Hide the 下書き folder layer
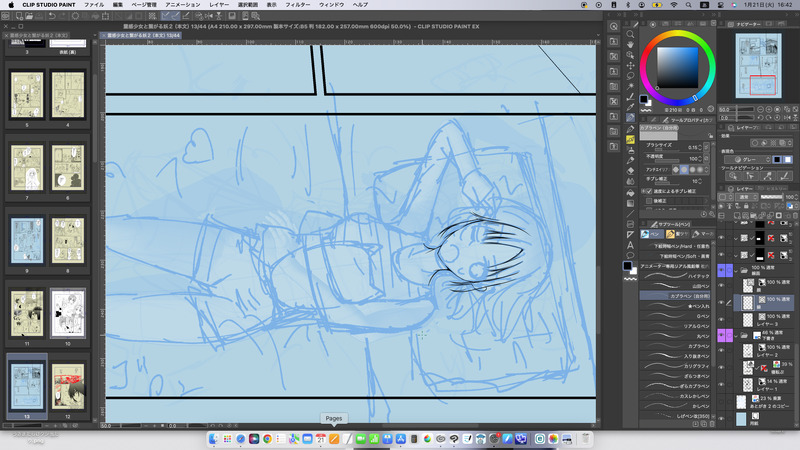This screenshot has height=450, width=800. [721, 335]
